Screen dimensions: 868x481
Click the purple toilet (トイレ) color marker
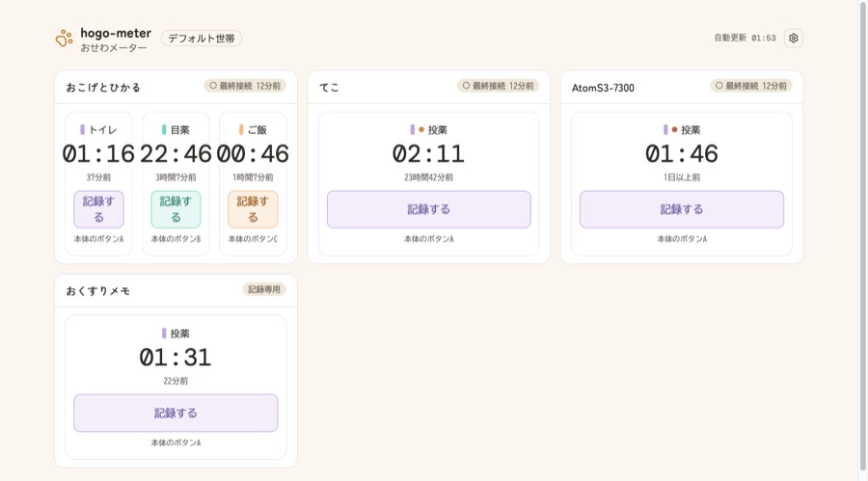coord(83,129)
